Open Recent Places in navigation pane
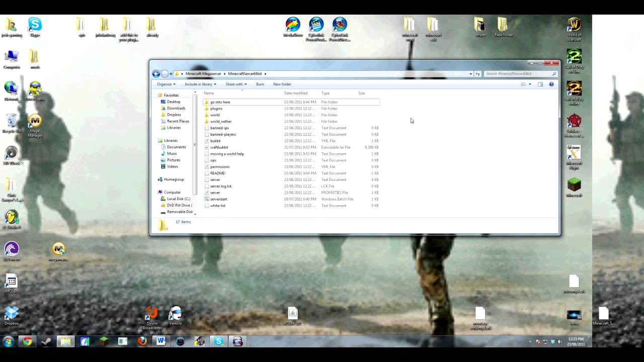Screen dimensions: 644x362 click(x=178, y=121)
